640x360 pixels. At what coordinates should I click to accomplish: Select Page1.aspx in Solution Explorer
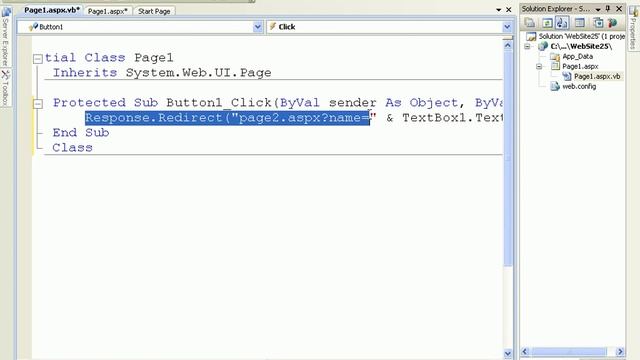580,66
